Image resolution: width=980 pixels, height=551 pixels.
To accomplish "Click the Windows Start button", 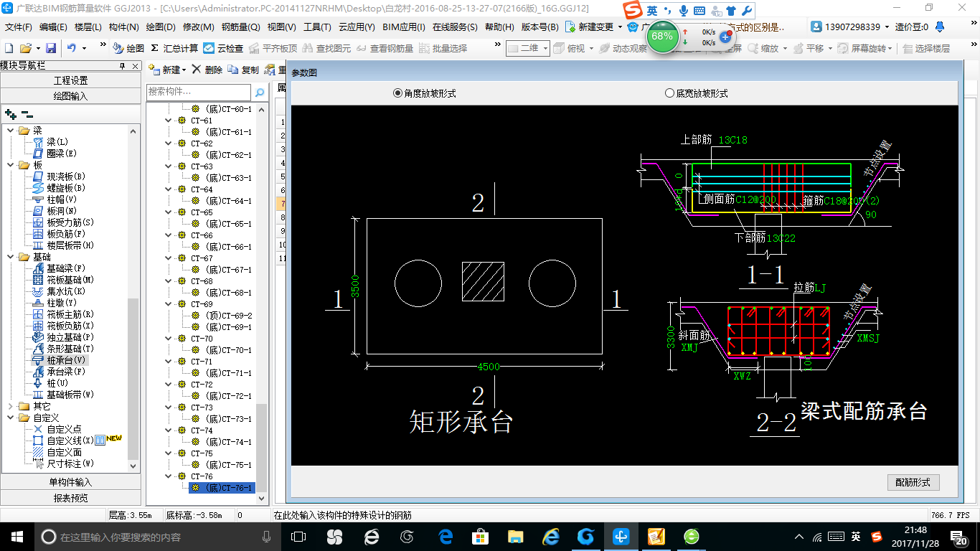I will tap(17, 536).
